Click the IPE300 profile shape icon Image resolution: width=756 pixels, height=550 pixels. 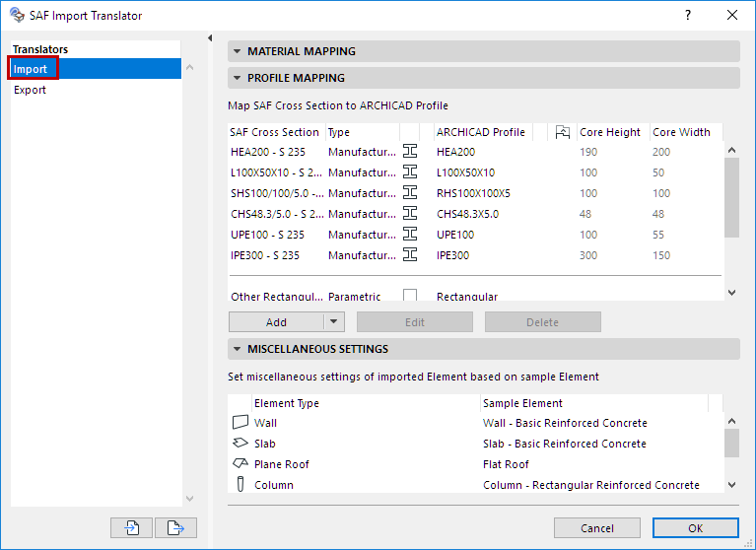tap(410, 255)
